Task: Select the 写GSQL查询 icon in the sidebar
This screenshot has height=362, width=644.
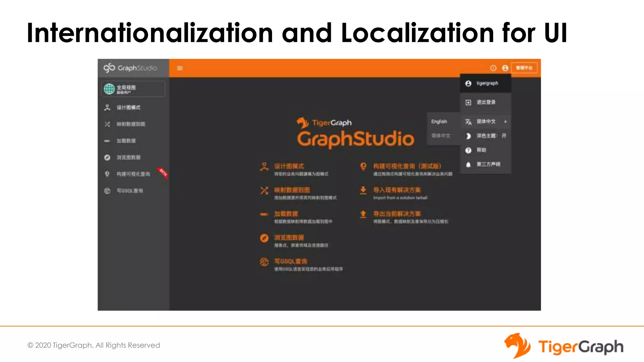Action: pos(107,191)
